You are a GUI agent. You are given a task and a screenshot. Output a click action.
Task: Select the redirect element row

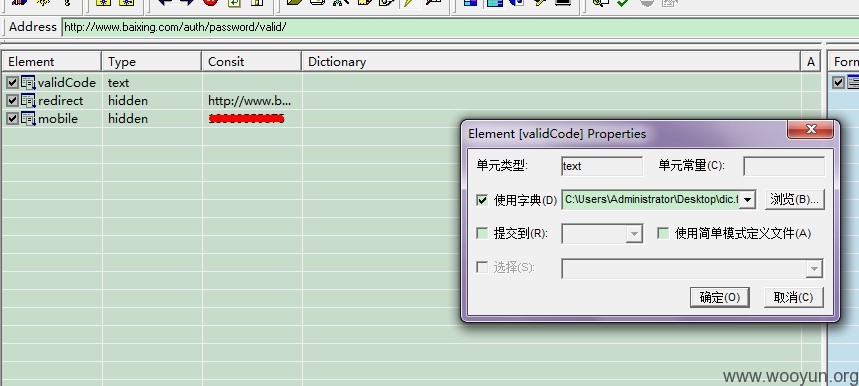411,101
